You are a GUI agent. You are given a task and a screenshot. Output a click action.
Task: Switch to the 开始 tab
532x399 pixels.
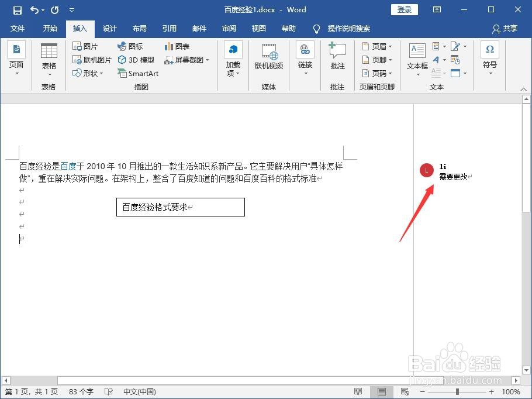tap(50, 29)
